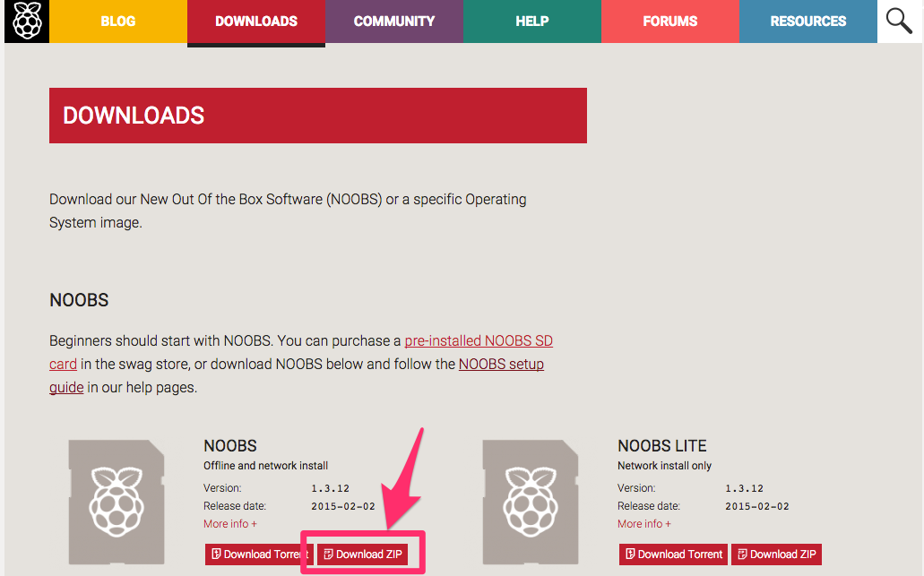Open the RESOURCES tab
The width and height of the screenshot is (924, 576).
tap(807, 21)
